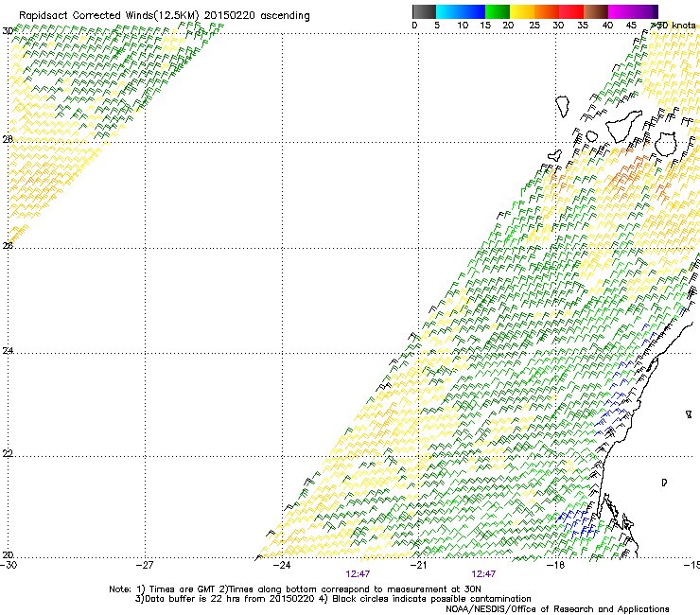Image resolution: width=700 pixels, height=615 pixels.
Task: Click the dark purple 45-50 knots swatch
Action: [x=645, y=11]
